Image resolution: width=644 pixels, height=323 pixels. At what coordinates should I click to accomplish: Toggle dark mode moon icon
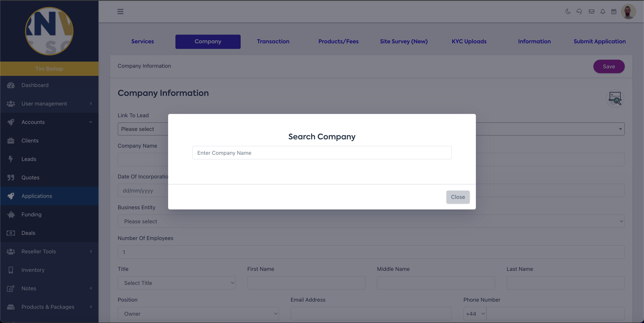click(x=568, y=12)
